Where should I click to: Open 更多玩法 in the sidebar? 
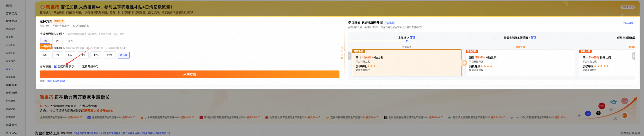[x=11, y=133]
